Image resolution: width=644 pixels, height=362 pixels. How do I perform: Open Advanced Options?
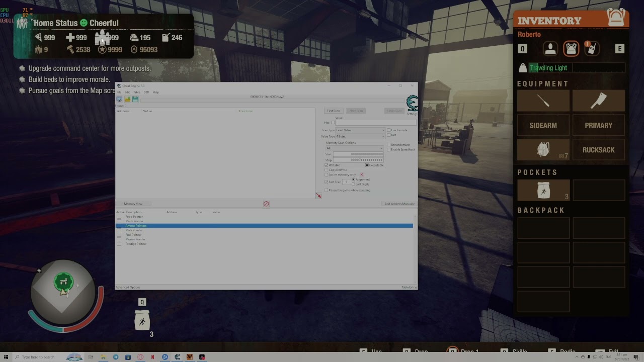click(x=128, y=287)
